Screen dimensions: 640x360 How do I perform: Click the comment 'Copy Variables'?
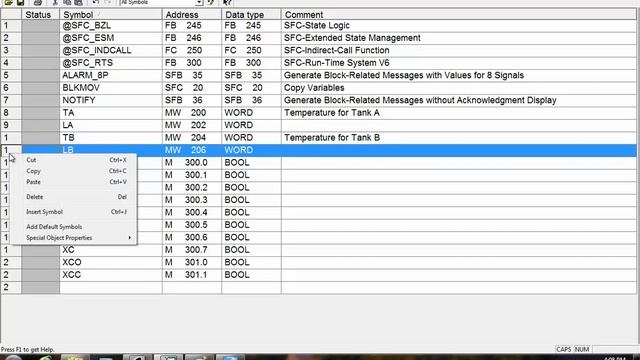click(x=314, y=88)
